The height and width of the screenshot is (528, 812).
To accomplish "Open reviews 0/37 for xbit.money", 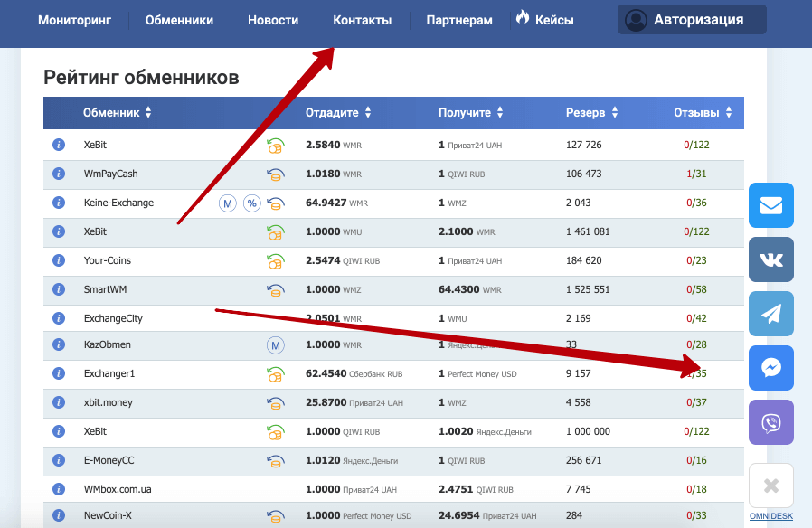I will [696, 402].
